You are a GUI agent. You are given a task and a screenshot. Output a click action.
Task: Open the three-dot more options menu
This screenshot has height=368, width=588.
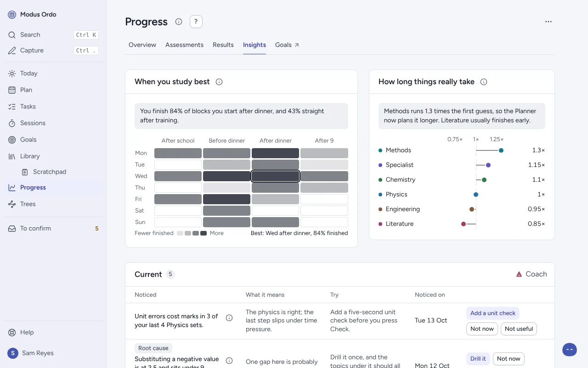click(548, 22)
